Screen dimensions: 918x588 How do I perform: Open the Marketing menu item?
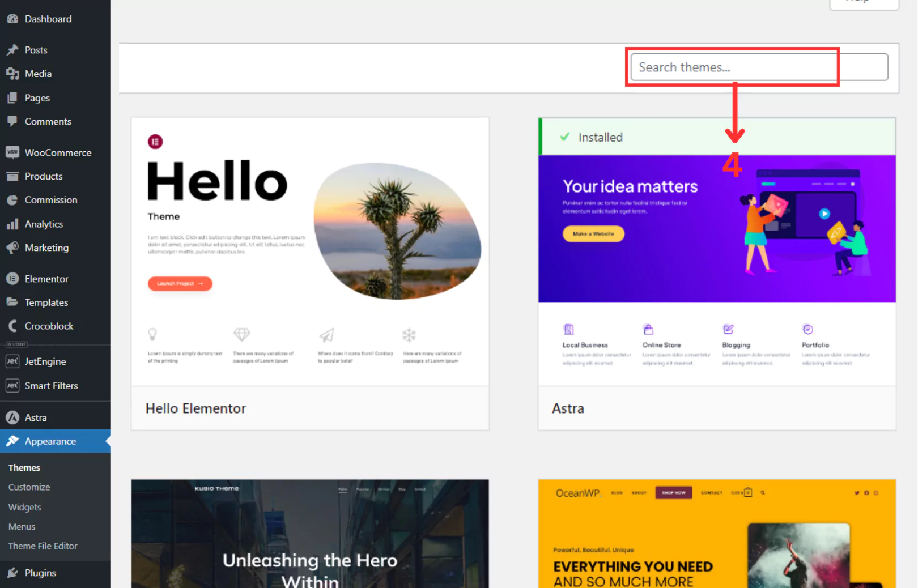(x=56, y=248)
